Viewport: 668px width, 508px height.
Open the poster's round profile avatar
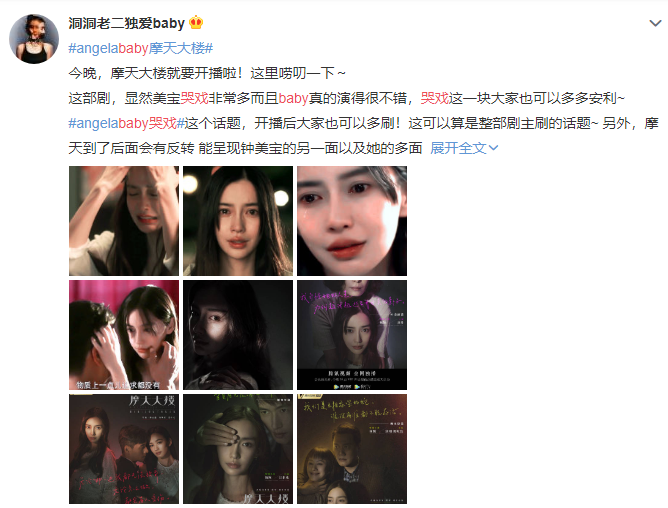point(34,39)
